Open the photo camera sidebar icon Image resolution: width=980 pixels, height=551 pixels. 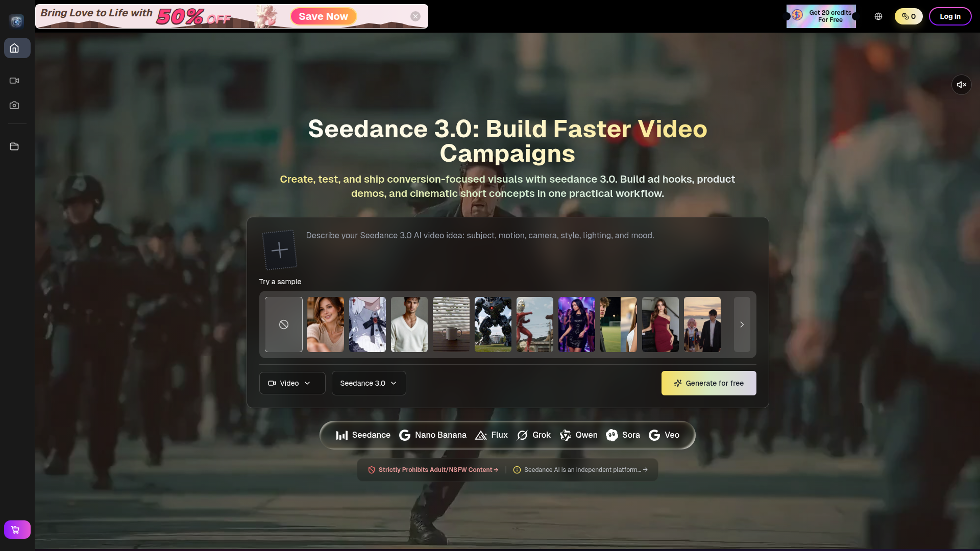tap(14, 105)
